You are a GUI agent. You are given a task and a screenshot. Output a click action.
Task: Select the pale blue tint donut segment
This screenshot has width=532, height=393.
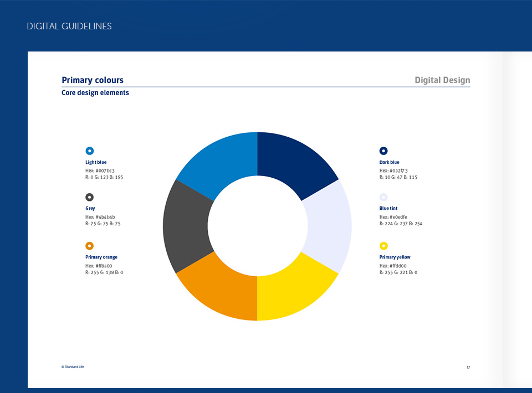tap(330, 227)
